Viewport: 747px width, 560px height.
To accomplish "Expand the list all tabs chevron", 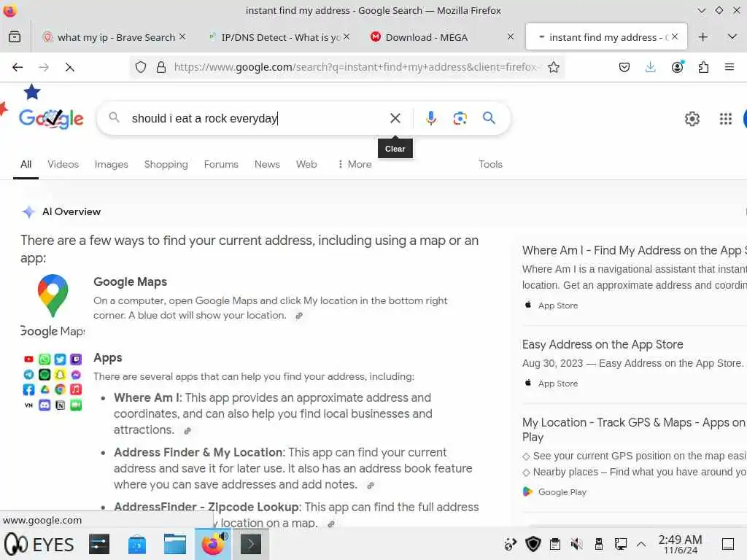I will coord(732,36).
